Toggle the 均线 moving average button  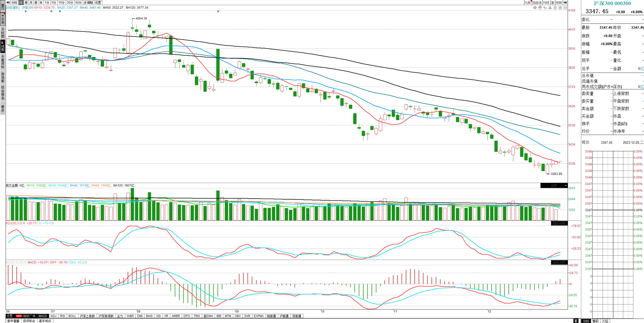pos(546,3)
